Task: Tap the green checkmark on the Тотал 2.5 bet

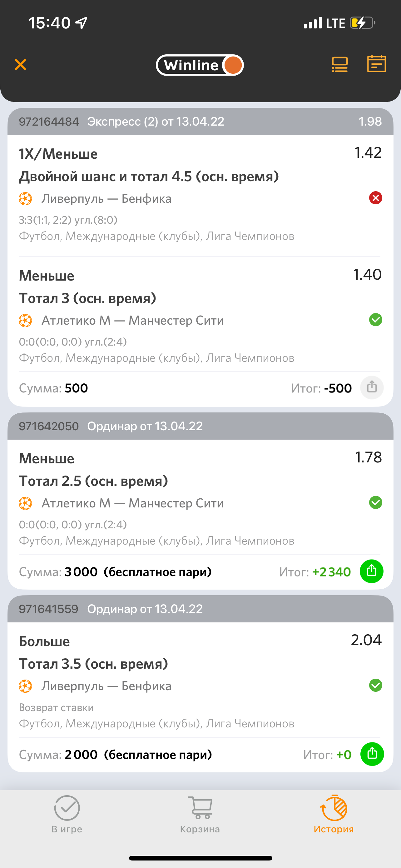Action: coord(375,502)
